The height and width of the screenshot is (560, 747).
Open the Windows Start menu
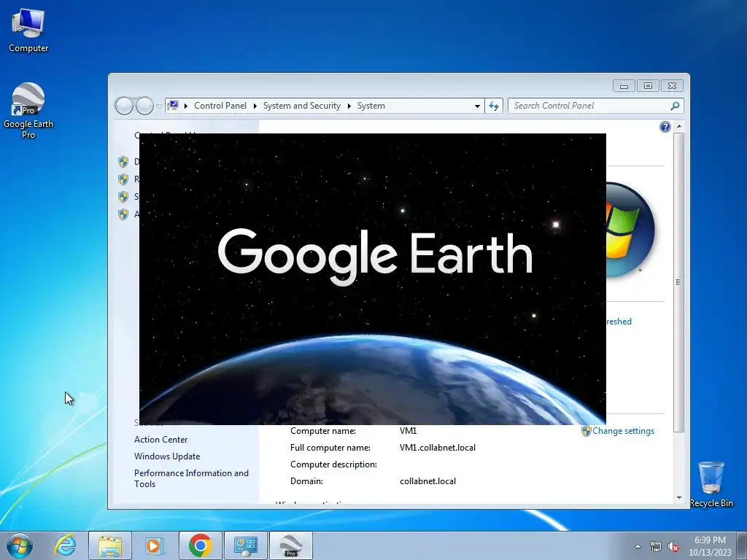tap(20, 545)
